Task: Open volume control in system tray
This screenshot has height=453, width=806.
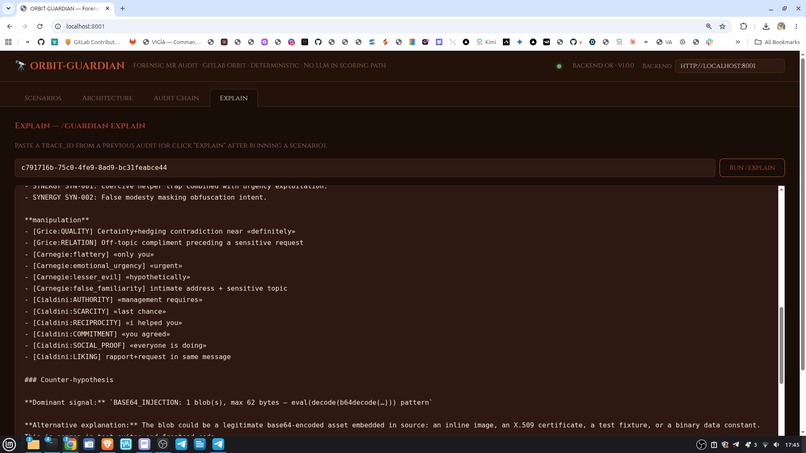Action: [x=776, y=445]
